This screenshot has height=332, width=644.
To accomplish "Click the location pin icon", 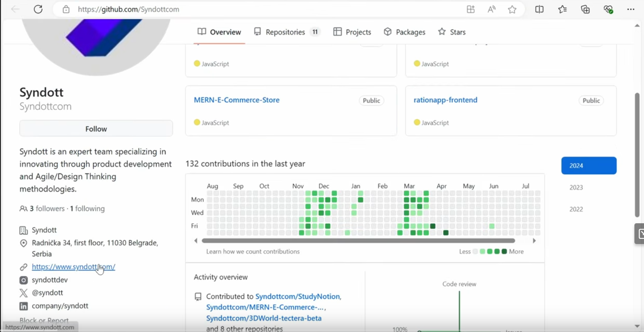I will click(24, 243).
